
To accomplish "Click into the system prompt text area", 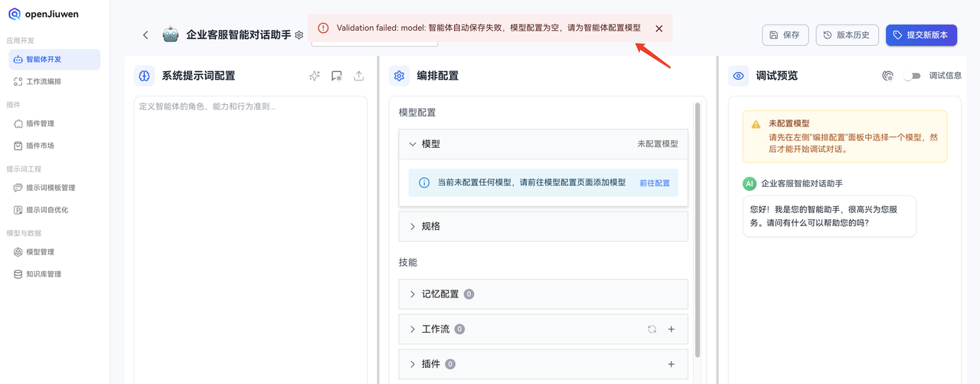I will pyautogui.click(x=250, y=239).
